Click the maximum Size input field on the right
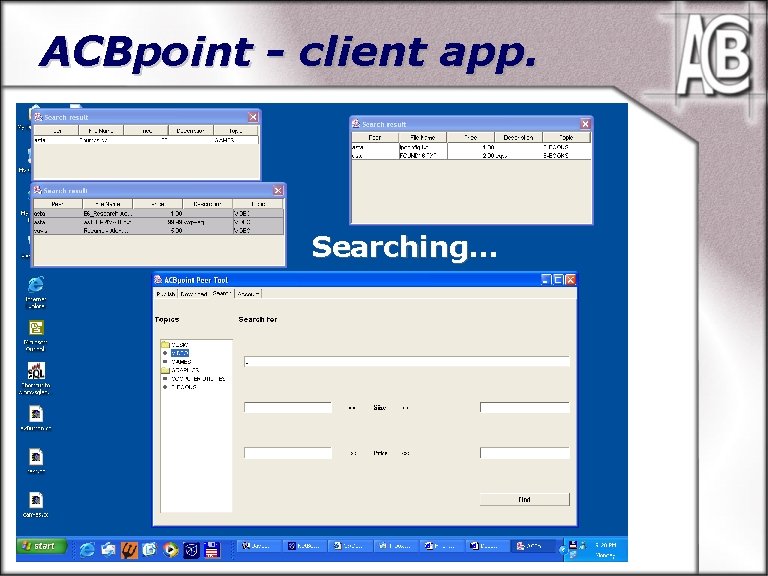This screenshot has width=768, height=576. (x=525, y=407)
